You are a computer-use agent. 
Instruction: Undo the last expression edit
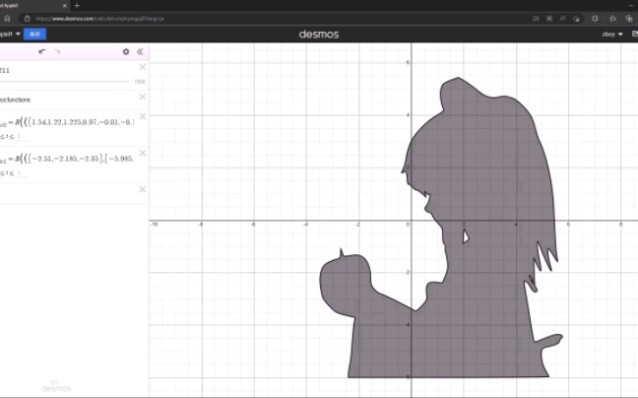pyautogui.click(x=42, y=52)
